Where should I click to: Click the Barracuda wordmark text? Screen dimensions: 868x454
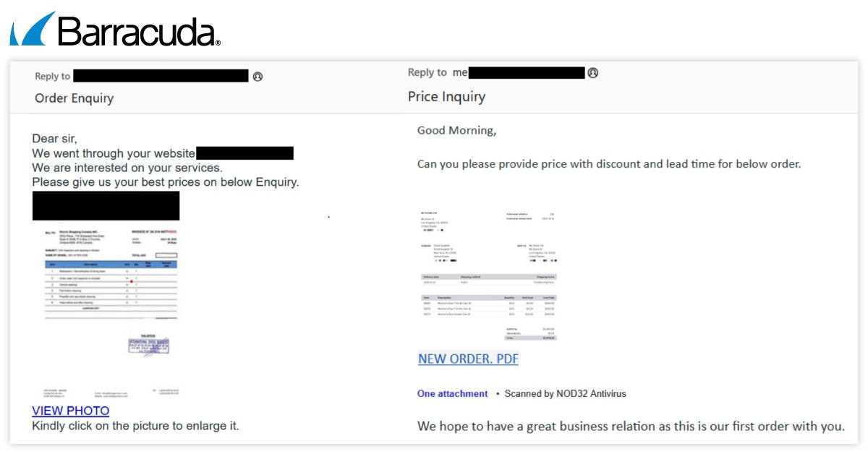137,31
